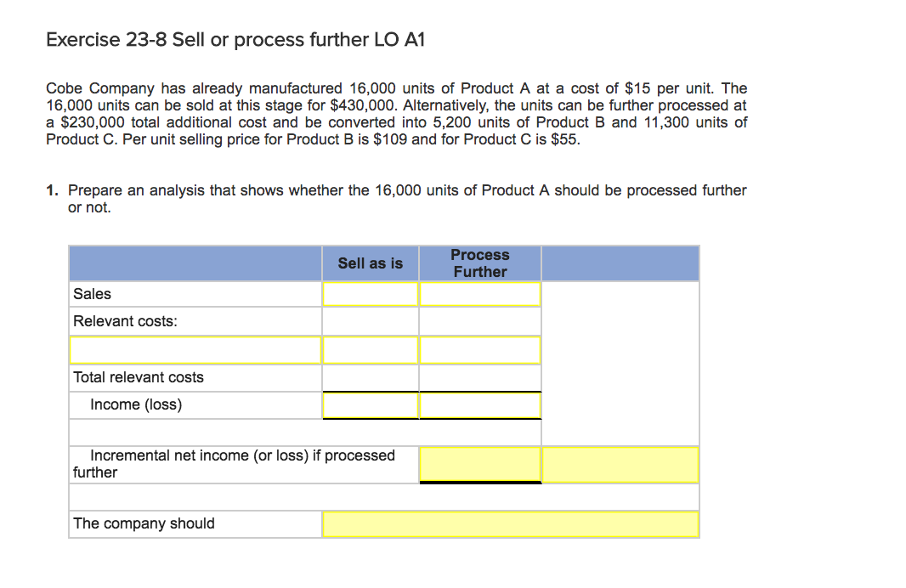Open the rightmost field beside incremental income amount

[x=620, y=464]
